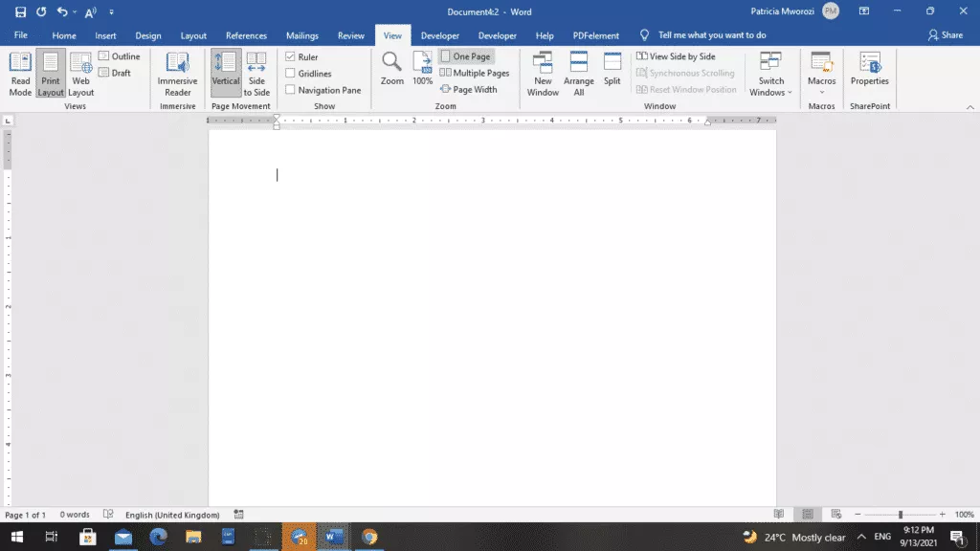Click the Read Aloud icon in quick access toolbar
This screenshot has width=980, height=551.
(x=91, y=11)
